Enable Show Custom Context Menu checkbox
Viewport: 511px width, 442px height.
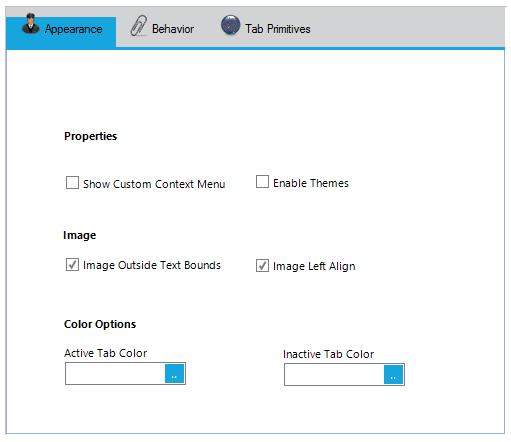tap(72, 183)
